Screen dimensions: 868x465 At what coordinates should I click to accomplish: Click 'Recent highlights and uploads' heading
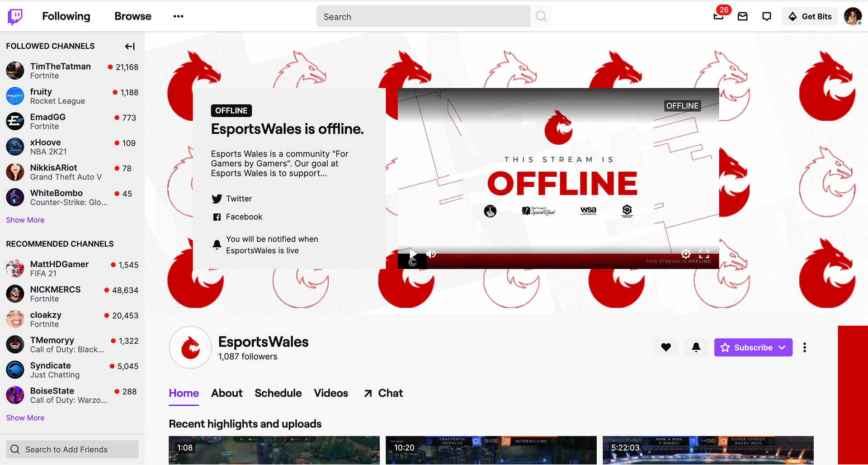[x=245, y=424]
